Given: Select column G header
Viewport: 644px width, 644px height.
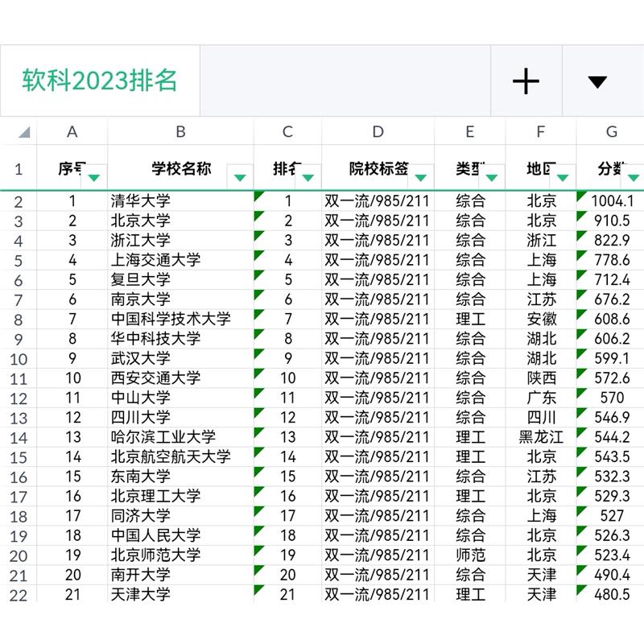Looking at the screenshot, I should click(611, 131).
